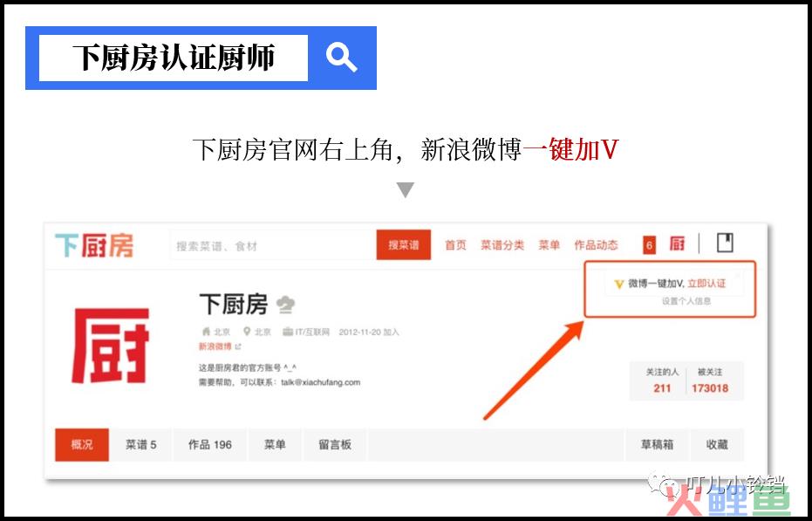Screen dimensions: 812x521
Task: Go to 首页
Action: click(455, 245)
